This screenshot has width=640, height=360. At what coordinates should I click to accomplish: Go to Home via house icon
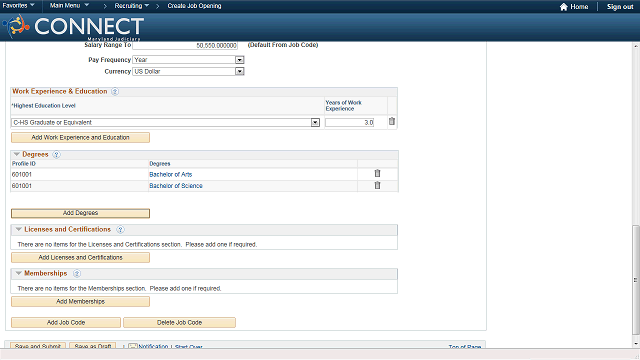click(x=564, y=7)
